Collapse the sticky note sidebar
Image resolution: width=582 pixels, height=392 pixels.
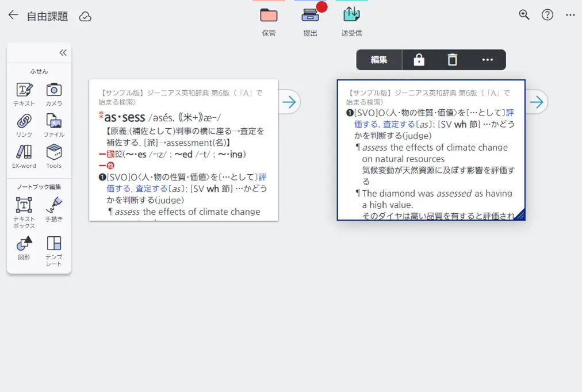(63, 52)
